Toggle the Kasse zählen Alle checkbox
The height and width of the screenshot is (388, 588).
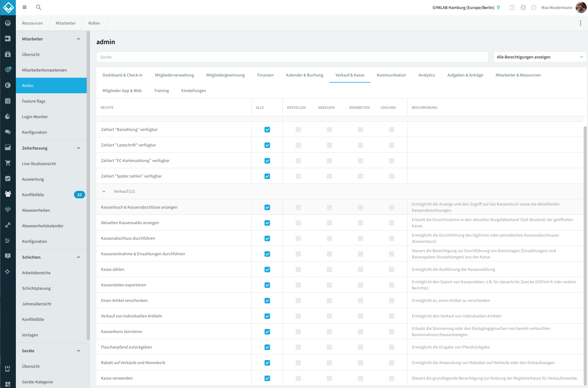pyautogui.click(x=267, y=270)
